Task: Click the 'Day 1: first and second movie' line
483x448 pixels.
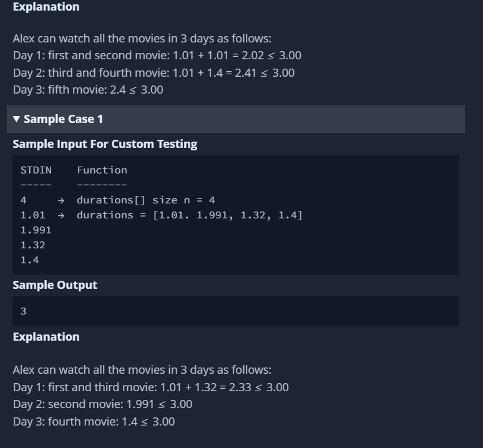Action: pyautogui.click(x=157, y=56)
